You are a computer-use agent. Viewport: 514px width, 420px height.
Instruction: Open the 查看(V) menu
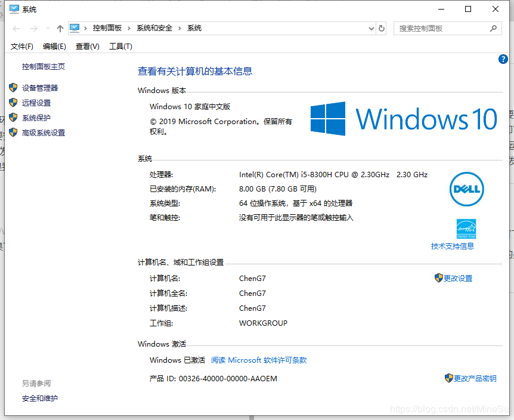tap(87, 47)
